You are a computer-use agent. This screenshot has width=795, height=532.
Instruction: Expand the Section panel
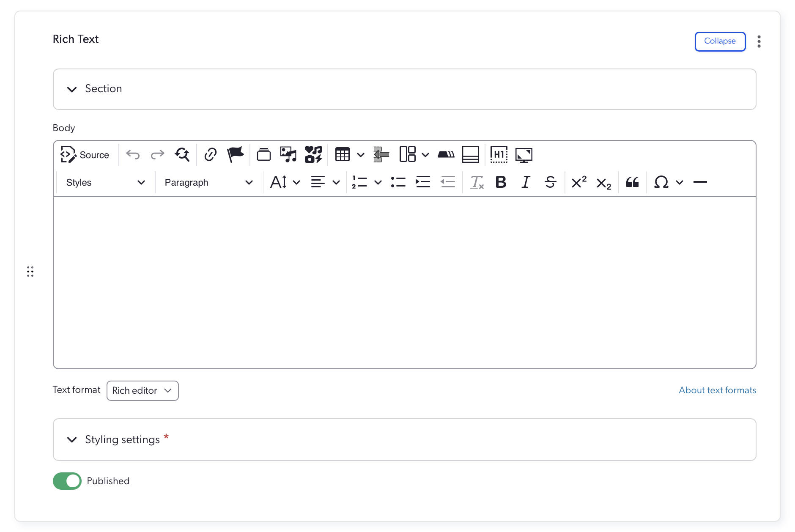404,89
